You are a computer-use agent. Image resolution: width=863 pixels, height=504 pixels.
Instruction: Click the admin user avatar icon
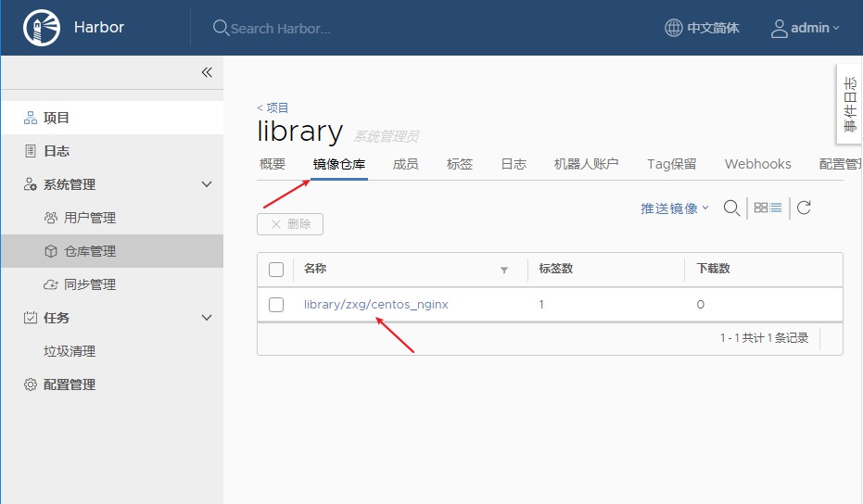click(x=779, y=28)
